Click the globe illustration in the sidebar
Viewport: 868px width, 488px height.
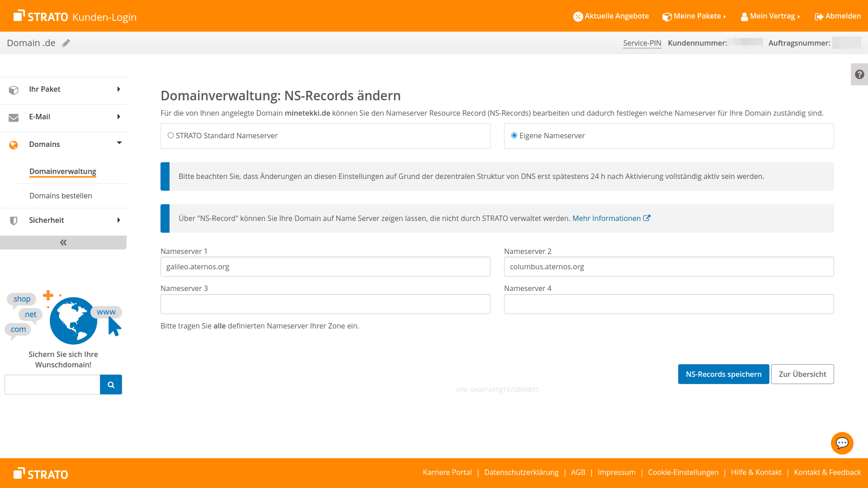click(73, 321)
